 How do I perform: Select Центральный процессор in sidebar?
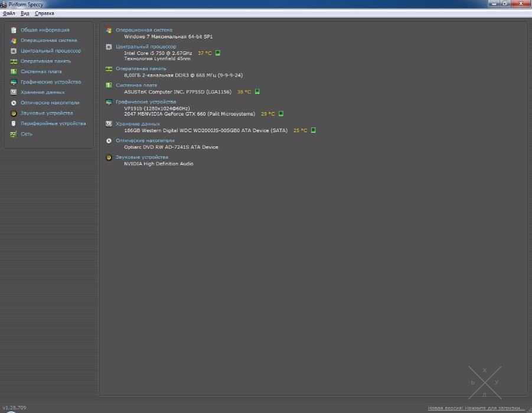coord(51,51)
